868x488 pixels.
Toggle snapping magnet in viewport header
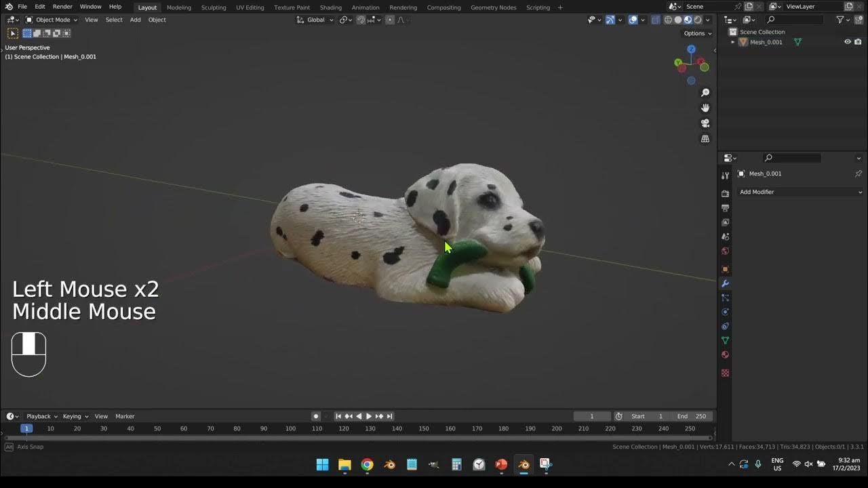361,20
